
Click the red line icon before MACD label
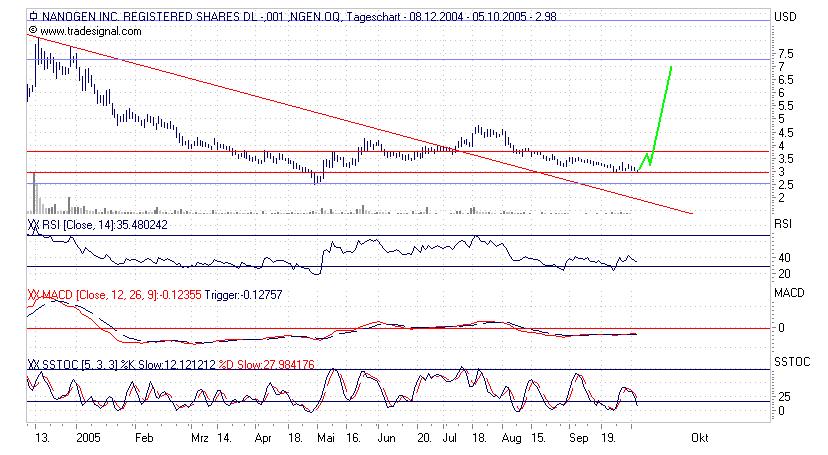35,297
